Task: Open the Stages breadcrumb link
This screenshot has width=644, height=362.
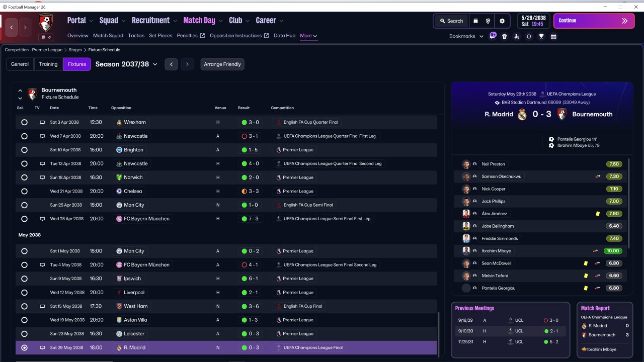Action: point(75,50)
